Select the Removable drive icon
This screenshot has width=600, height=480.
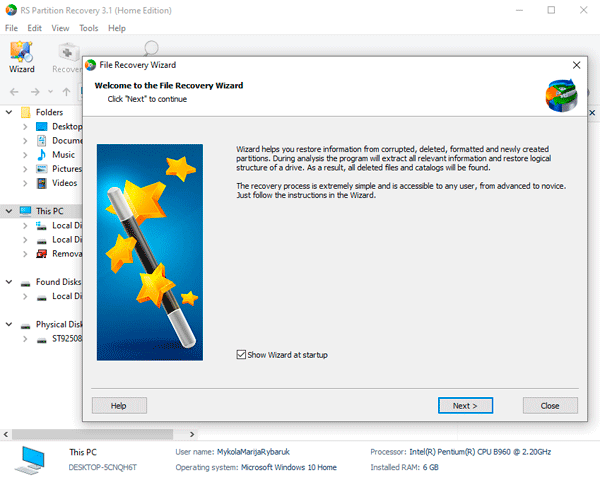pos(41,254)
